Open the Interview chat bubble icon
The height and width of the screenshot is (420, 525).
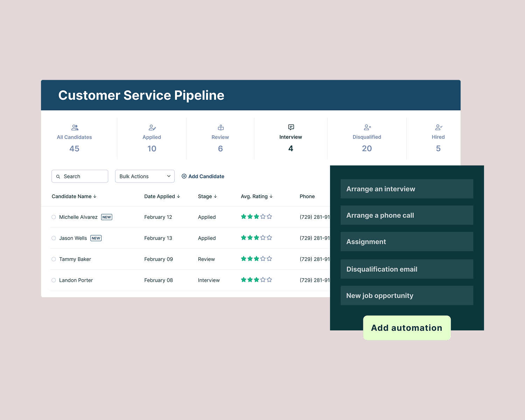point(290,127)
